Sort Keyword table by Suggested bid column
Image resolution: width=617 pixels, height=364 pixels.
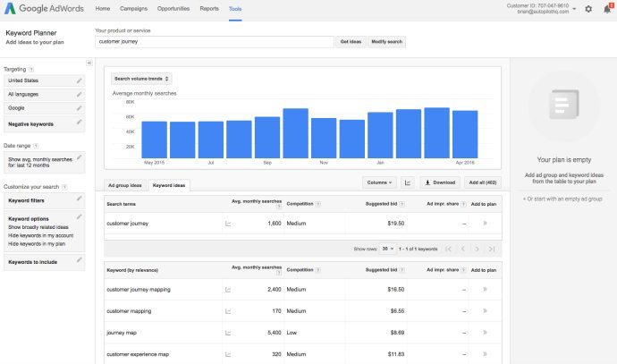[381, 270]
